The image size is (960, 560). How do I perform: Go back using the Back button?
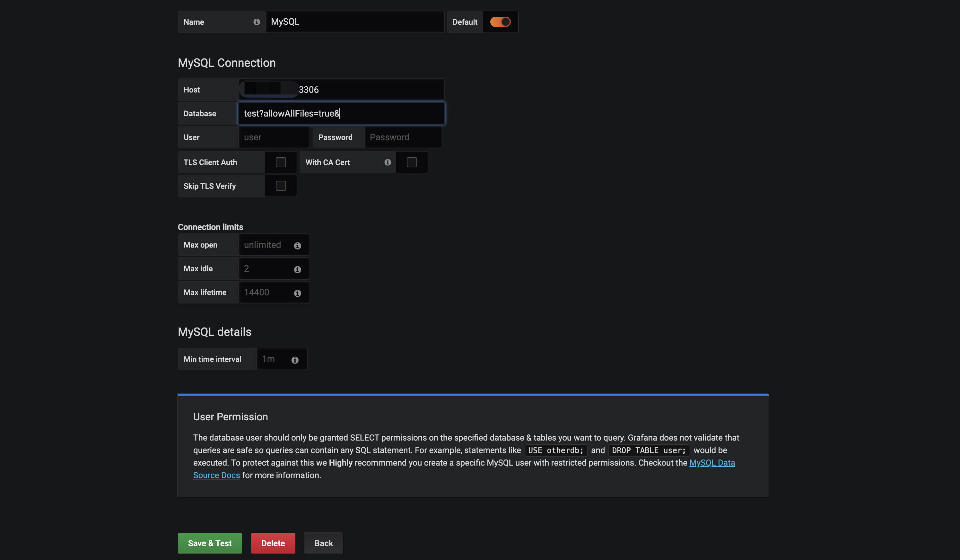coord(323,543)
